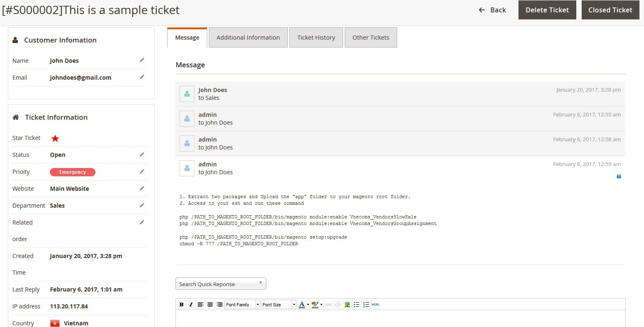Edit the Website pencil icon
Viewport: 644px width, 327px height.
pos(142,188)
